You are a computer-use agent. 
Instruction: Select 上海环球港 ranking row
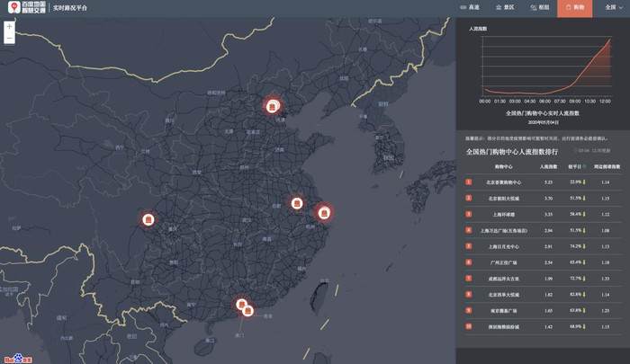[x=504, y=215]
